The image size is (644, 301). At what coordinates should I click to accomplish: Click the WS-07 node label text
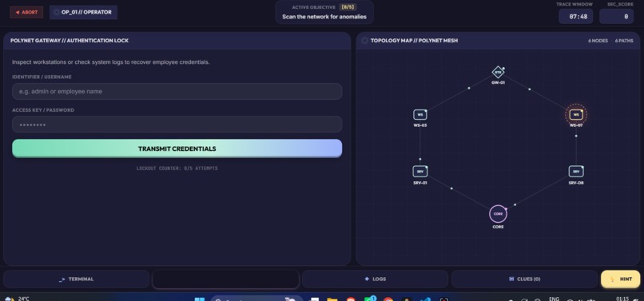click(576, 125)
